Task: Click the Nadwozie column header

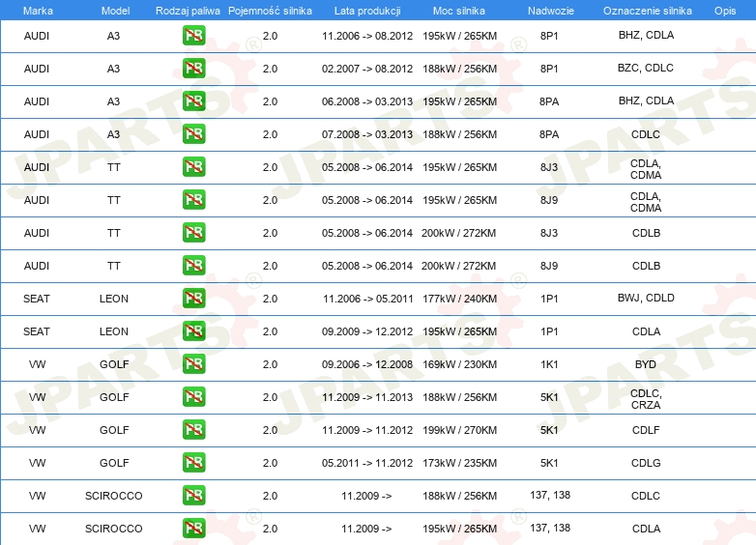Action: coord(551,11)
